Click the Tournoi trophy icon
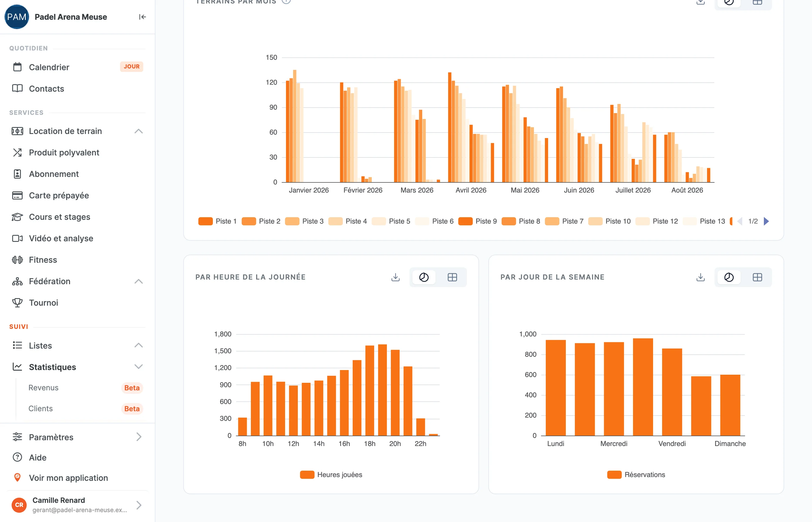 coord(17,303)
